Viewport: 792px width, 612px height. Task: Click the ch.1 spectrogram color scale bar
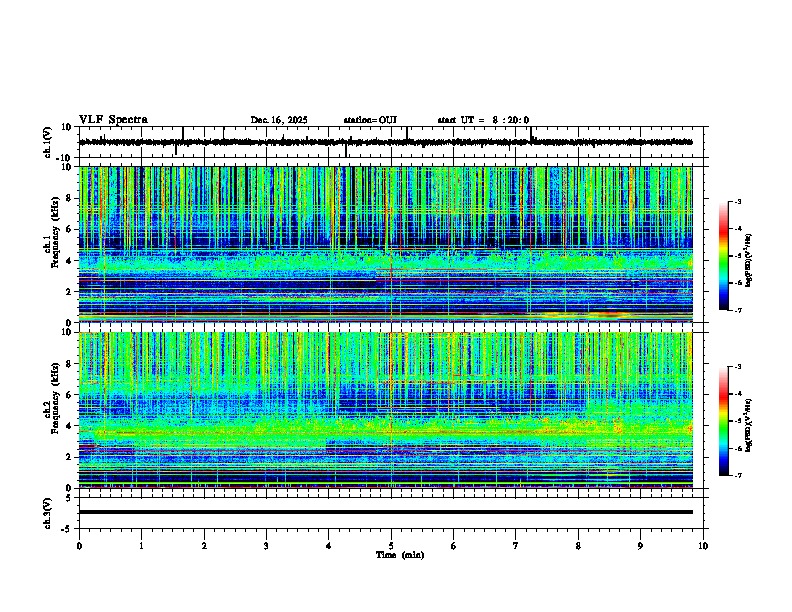point(723,256)
